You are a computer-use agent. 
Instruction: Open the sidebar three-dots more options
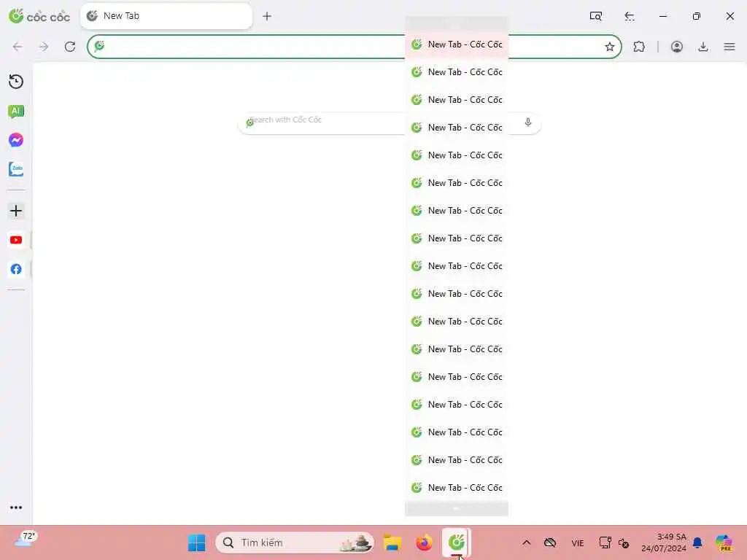point(16,507)
